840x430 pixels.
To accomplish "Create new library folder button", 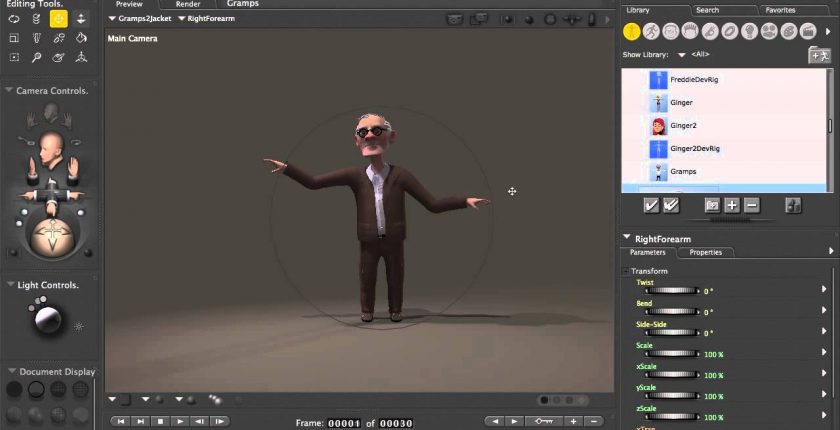I will click(712, 205).
